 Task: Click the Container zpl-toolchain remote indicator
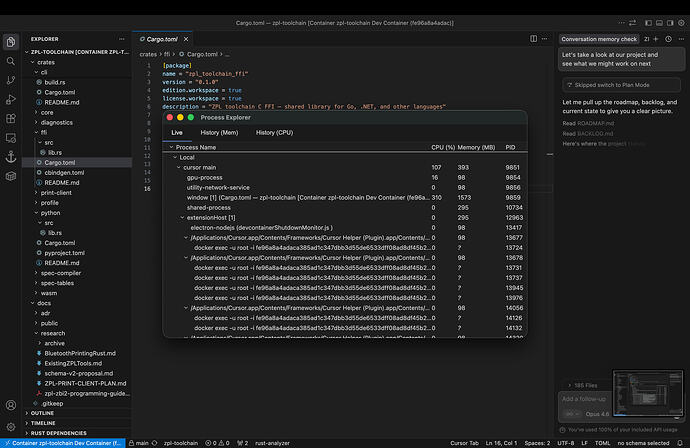(x=62, y=443)
